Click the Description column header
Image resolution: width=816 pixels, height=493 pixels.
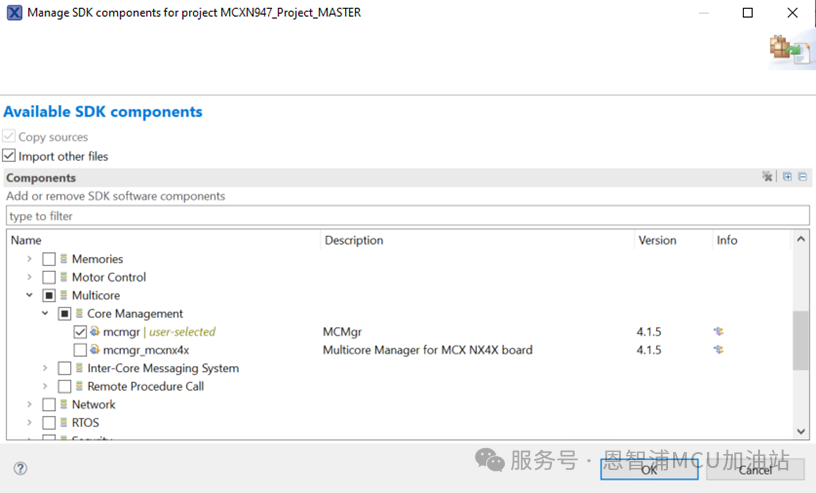tap(477, 240)
